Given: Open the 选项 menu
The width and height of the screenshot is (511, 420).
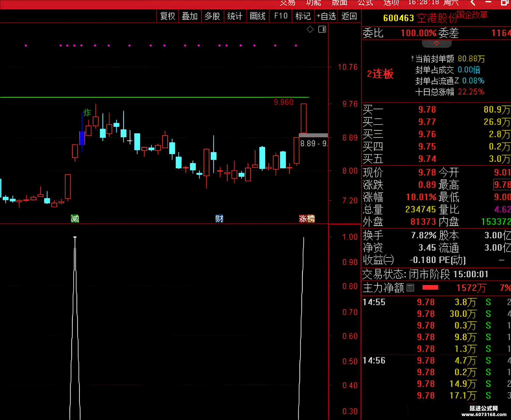Looking at the screenshot, I should (391, 3).
